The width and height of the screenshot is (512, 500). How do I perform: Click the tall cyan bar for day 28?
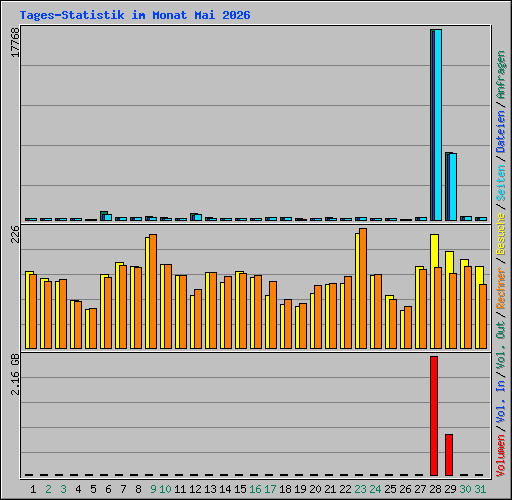click(438, 125)
